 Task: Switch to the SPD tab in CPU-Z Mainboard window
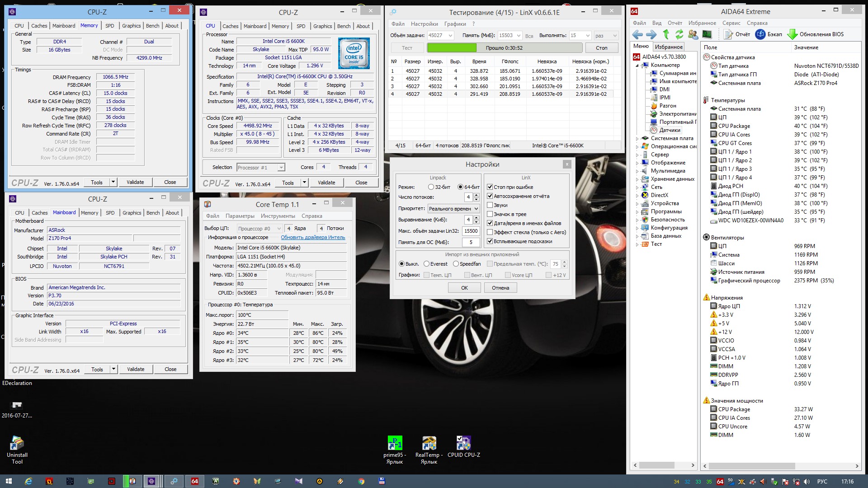coord(110,213)
